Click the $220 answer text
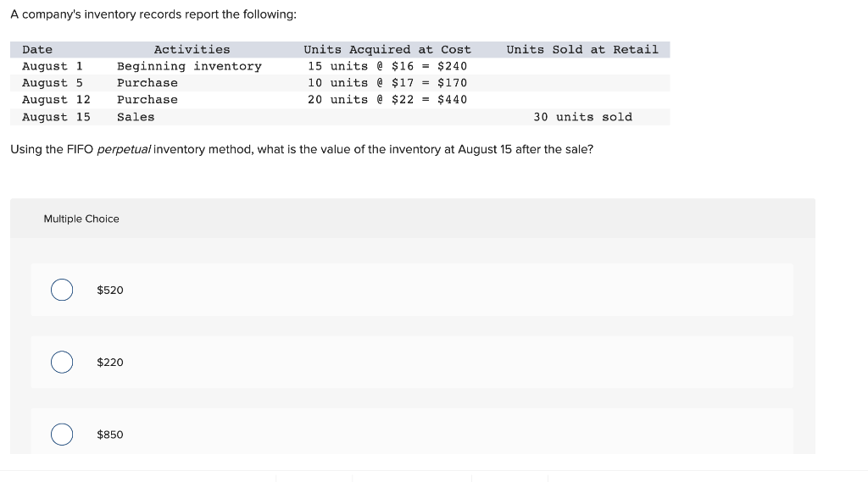This screenshot has width=868, height=482. 110,362
